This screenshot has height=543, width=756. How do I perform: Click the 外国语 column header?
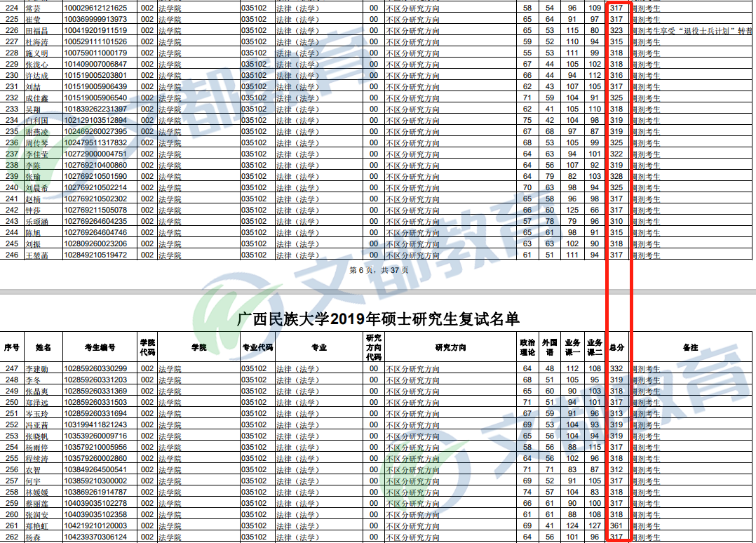550,347
